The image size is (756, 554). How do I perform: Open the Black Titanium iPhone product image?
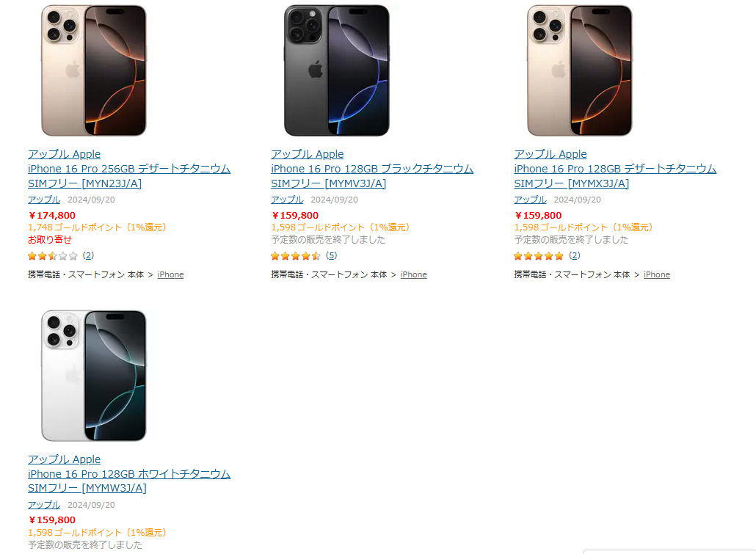click(336, 70)
